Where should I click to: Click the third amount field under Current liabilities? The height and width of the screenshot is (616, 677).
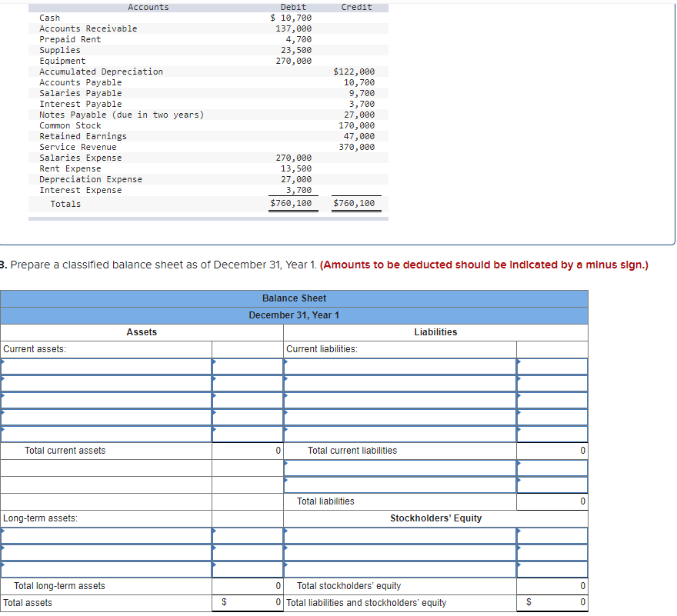tap(552, 400)
